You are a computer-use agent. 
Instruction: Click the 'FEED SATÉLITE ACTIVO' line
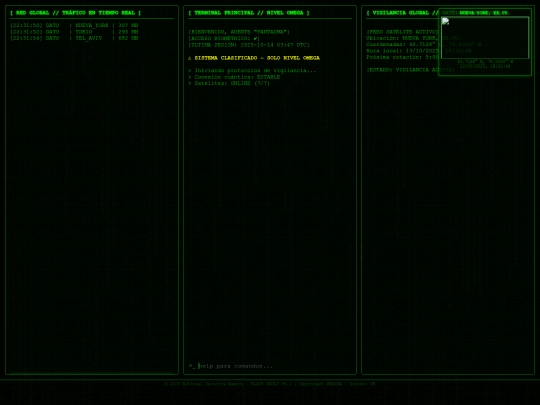coord(402,32)
